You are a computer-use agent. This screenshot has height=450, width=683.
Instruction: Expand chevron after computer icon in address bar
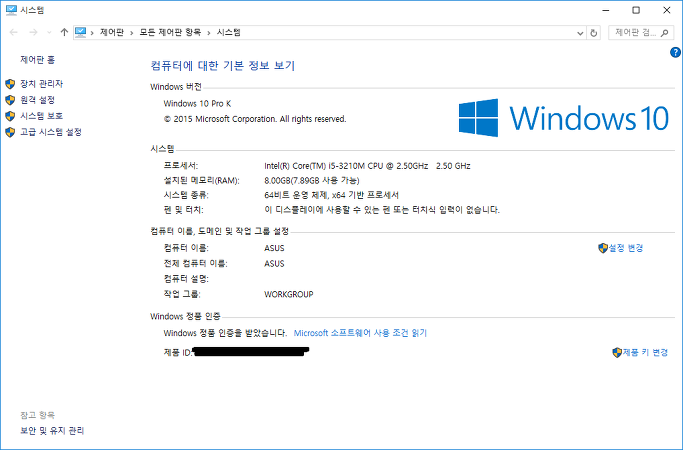92,33
